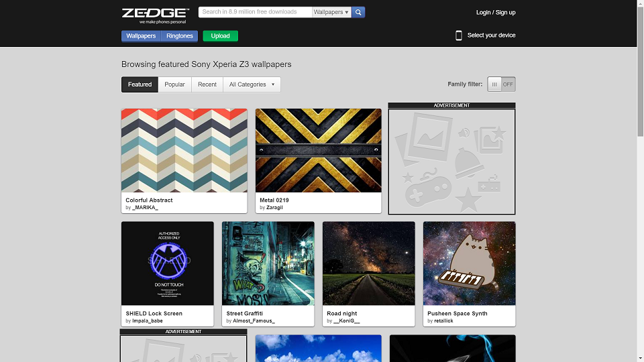Click the blue search magnifier button
The image size is (644, 362).
tap(358, 12)
